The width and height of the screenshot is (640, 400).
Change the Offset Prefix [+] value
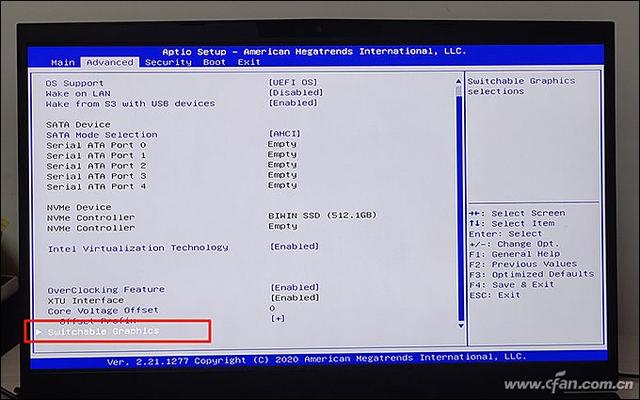(x=278, y=318)
